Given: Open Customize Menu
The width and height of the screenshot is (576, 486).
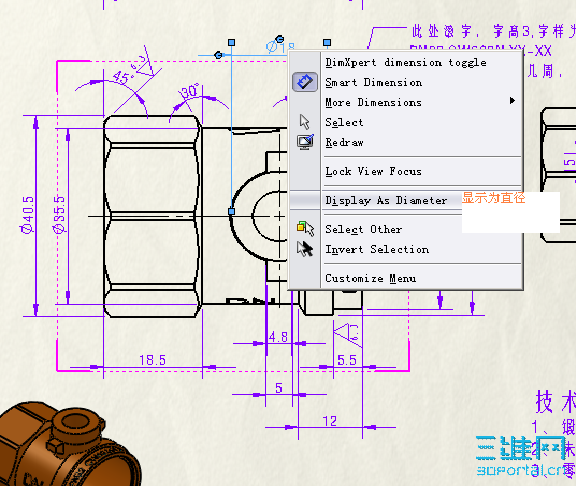Looking at the screenshot, I should coord(371,278).
